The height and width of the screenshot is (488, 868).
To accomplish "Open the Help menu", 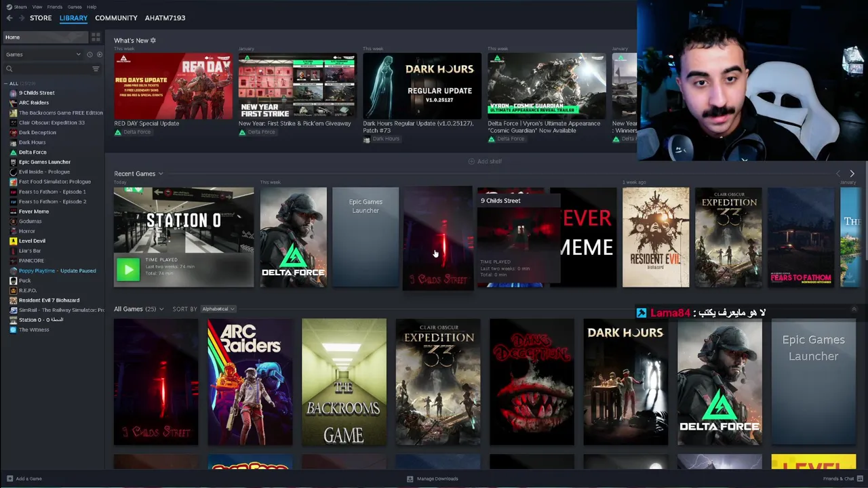I will point(92,7).
